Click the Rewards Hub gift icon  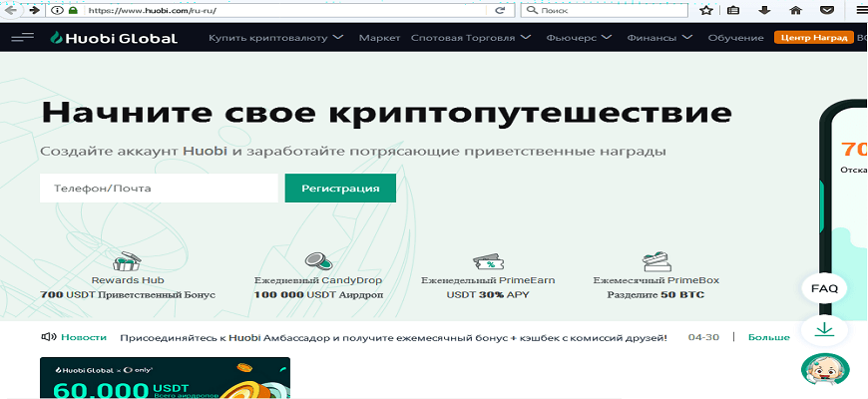(128, 262)
